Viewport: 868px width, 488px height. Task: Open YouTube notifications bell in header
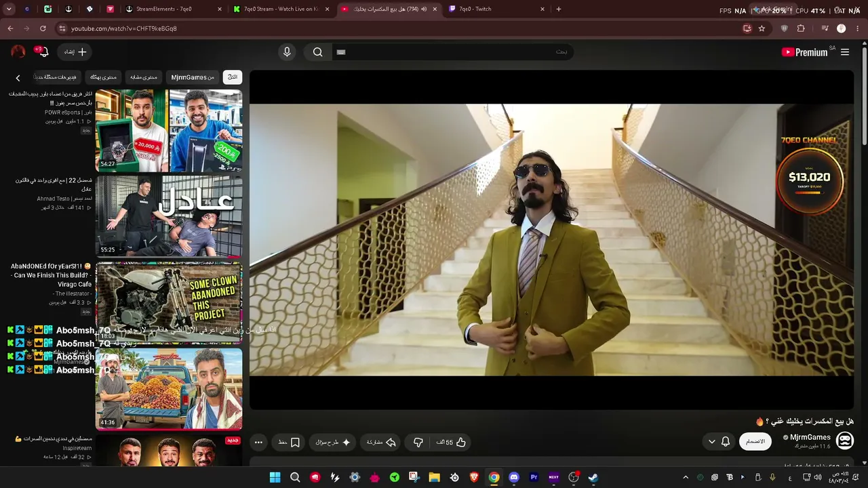click(43, 52)
